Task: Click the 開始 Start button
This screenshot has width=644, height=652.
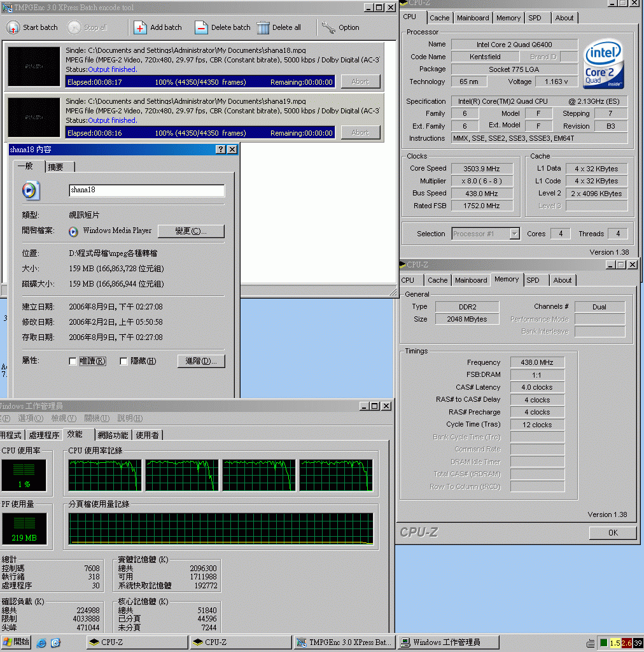Action: click(x=16, y=642)
